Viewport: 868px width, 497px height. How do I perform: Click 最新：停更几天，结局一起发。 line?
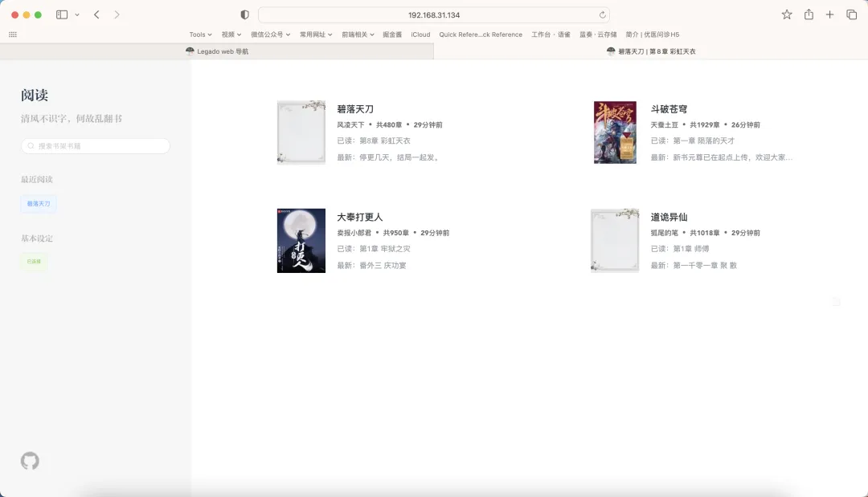tap(389, 157)
